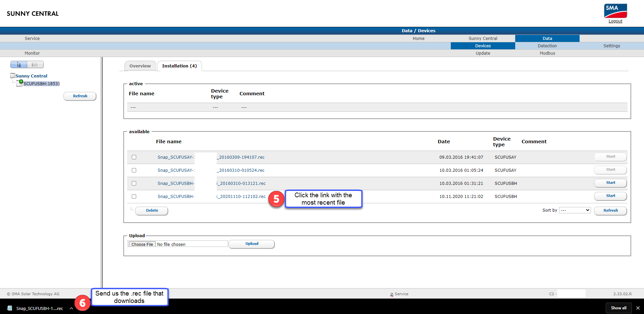
Task: Switch to tree view icon
Action: (19, 64)
